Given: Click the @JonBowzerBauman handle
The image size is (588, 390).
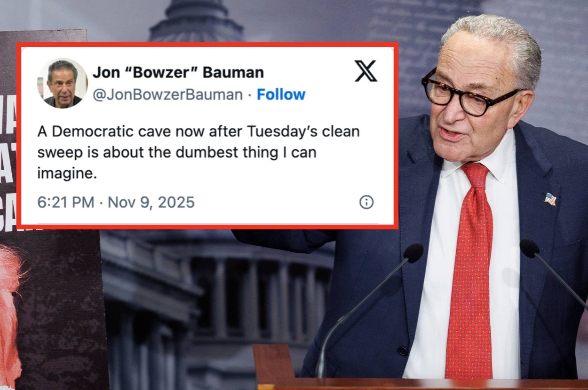Looking at the screenshot, I should coord(167,95).
